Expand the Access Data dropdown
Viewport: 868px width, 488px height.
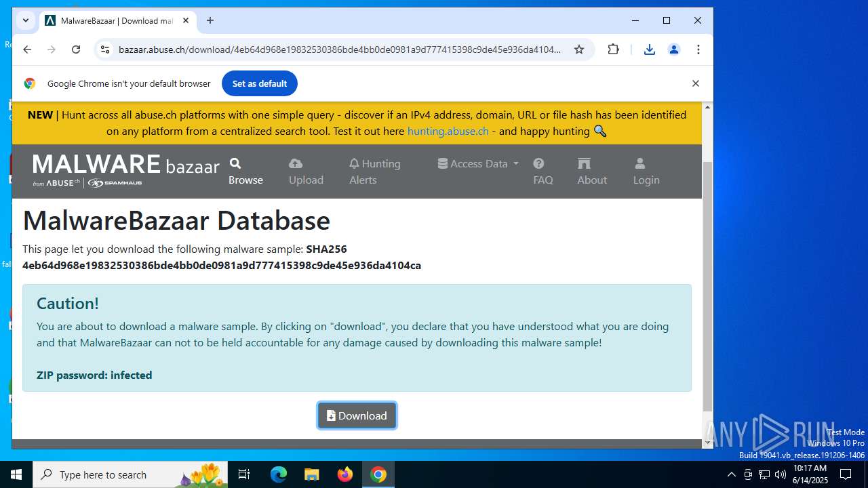(x=478, y=163)
